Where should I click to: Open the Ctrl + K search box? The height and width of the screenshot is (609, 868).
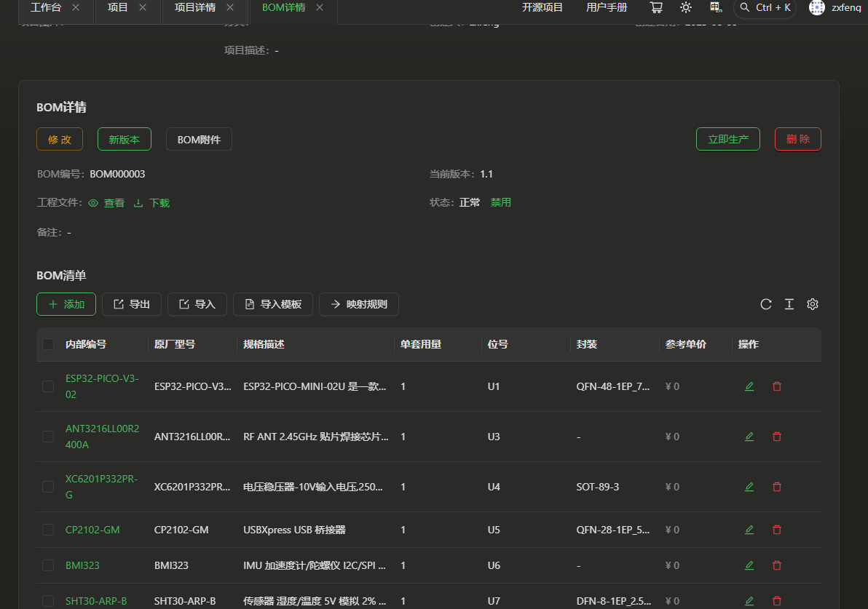pos(765,7)
